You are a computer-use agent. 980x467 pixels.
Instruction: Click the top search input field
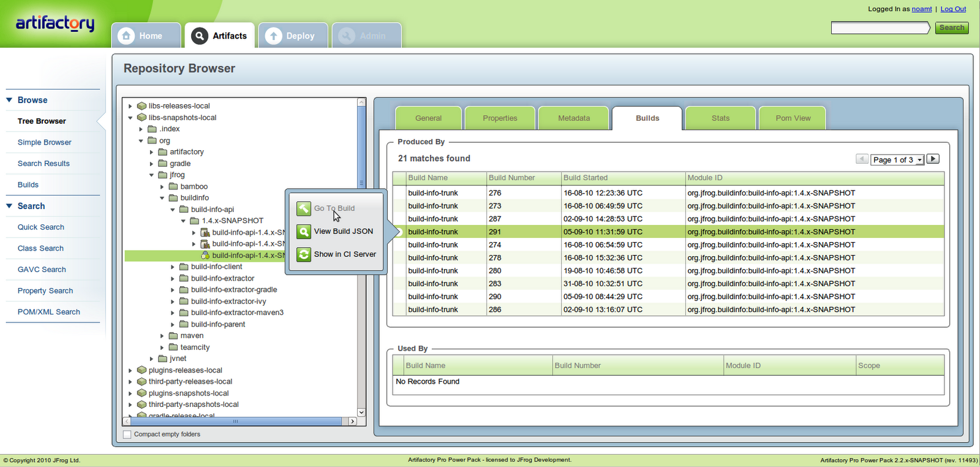[880, 28]
